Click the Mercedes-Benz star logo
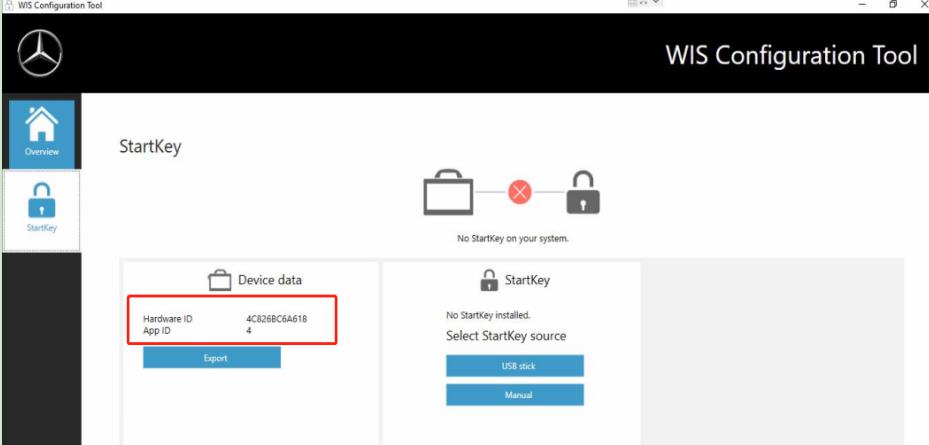This screenshot has width=929, height=445. tap(40, 53)
